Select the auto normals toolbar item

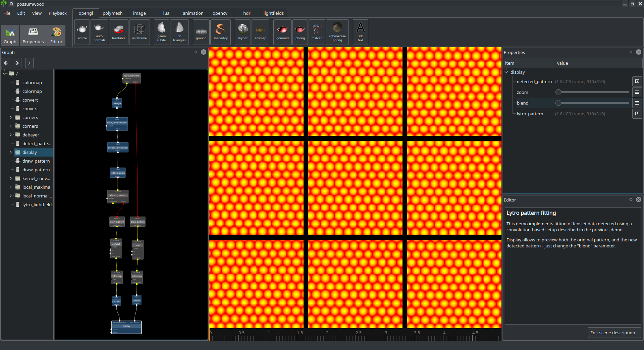click(99, 32)
